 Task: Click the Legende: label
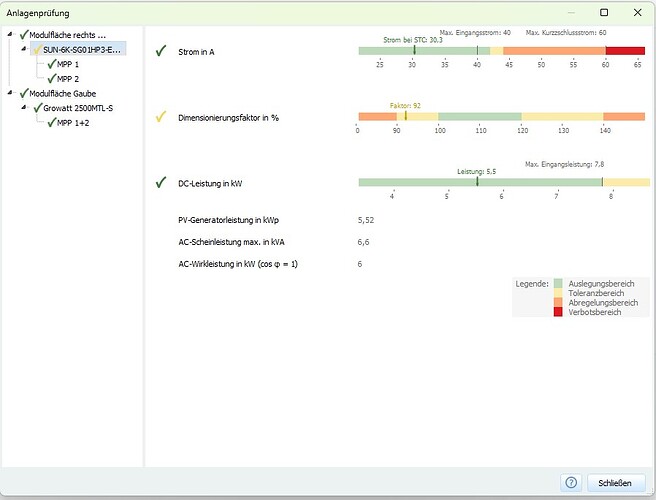click(x=532, y=284)
